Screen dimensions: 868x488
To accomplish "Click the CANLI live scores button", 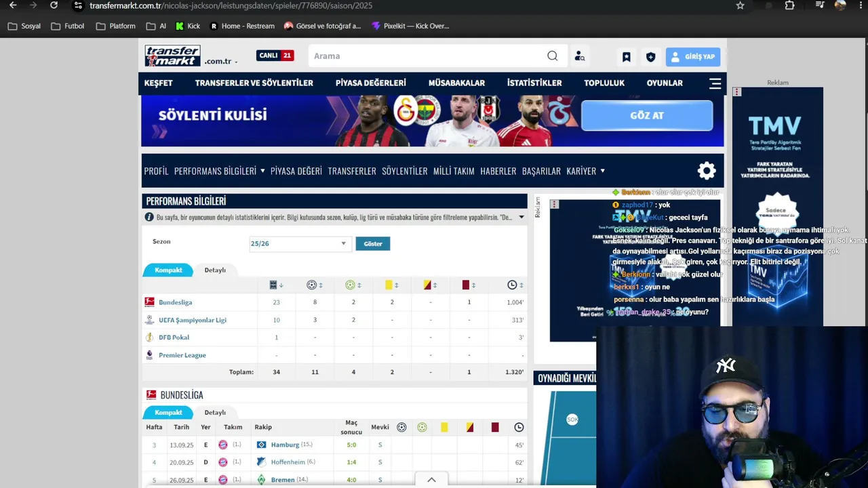I will pos(275,56).
